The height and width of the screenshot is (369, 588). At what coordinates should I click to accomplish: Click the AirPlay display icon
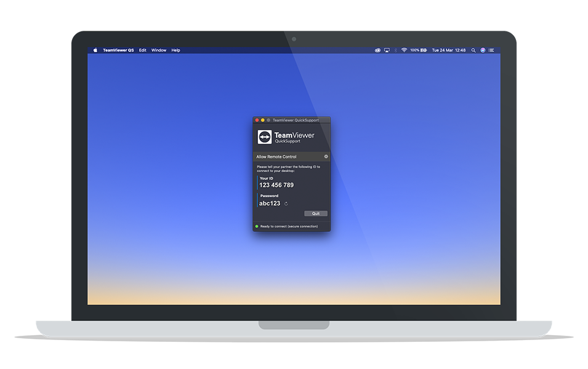coord(387,50)
